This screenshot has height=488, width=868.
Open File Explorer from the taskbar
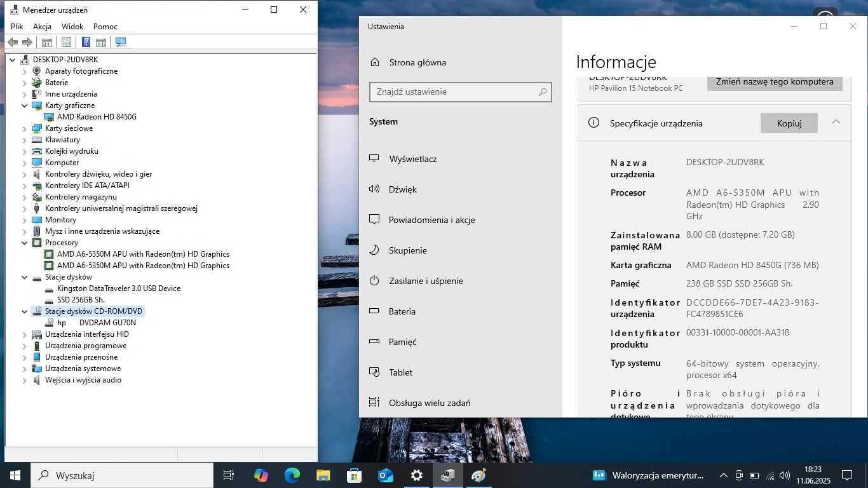[323, 475]
